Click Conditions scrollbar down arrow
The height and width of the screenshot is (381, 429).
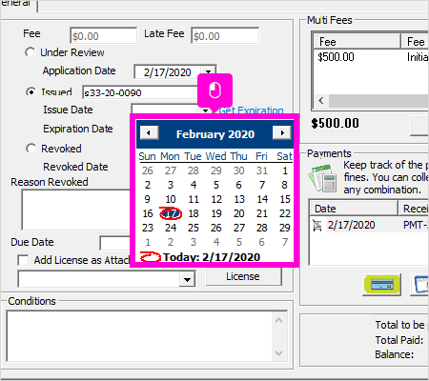coord(279,353)
